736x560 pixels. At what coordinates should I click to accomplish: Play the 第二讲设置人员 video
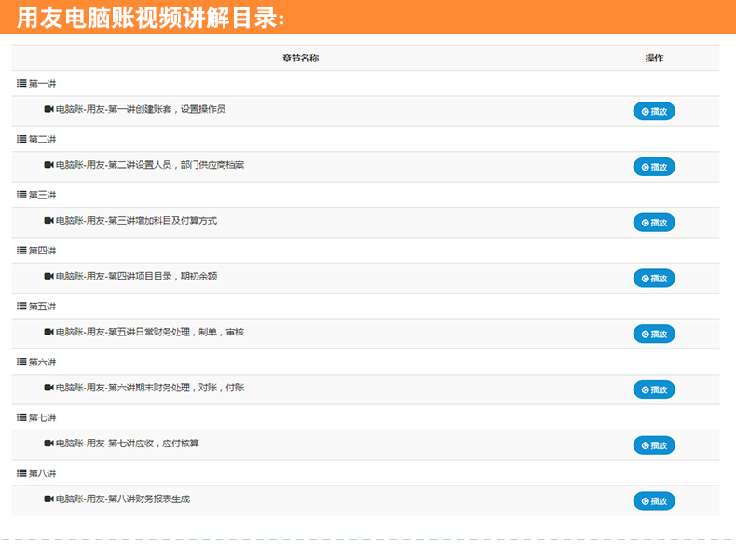click(x=654, y=167)
